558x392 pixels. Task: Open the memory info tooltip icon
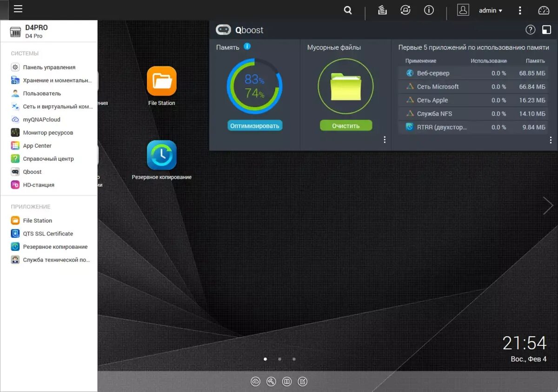coord(246,47)
